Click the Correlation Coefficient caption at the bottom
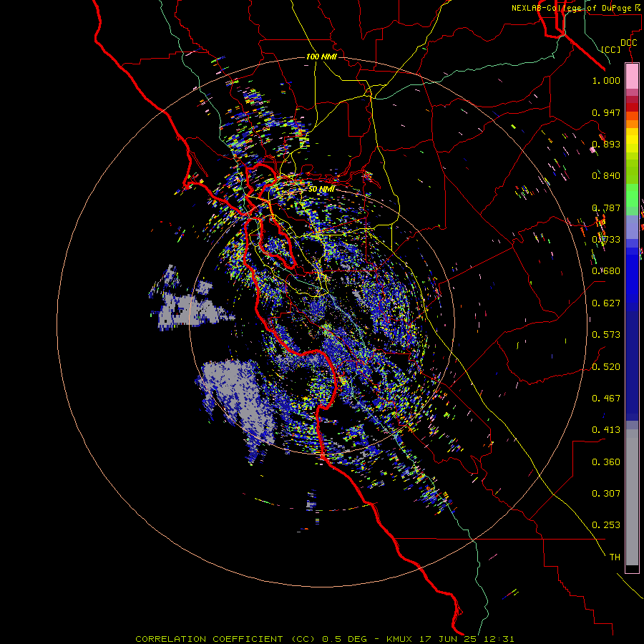644x644 pixels. 324,639
